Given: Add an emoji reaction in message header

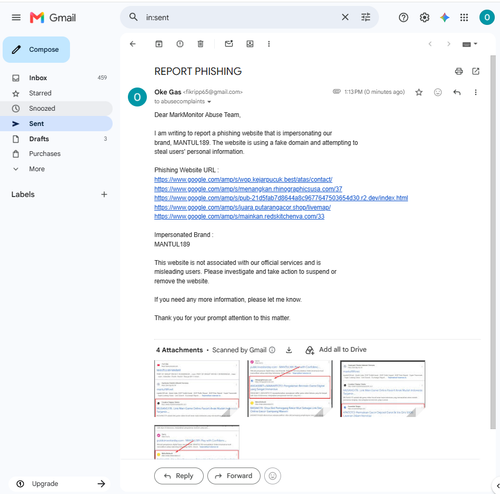Looking at the screenshot, I should tap(438, 92).
